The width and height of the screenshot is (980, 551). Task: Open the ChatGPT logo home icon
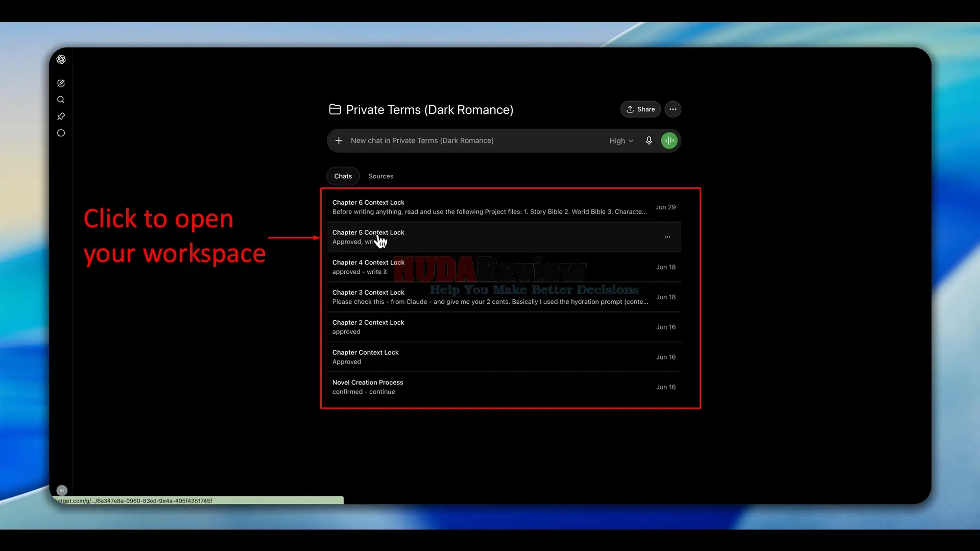pos(61,59)
